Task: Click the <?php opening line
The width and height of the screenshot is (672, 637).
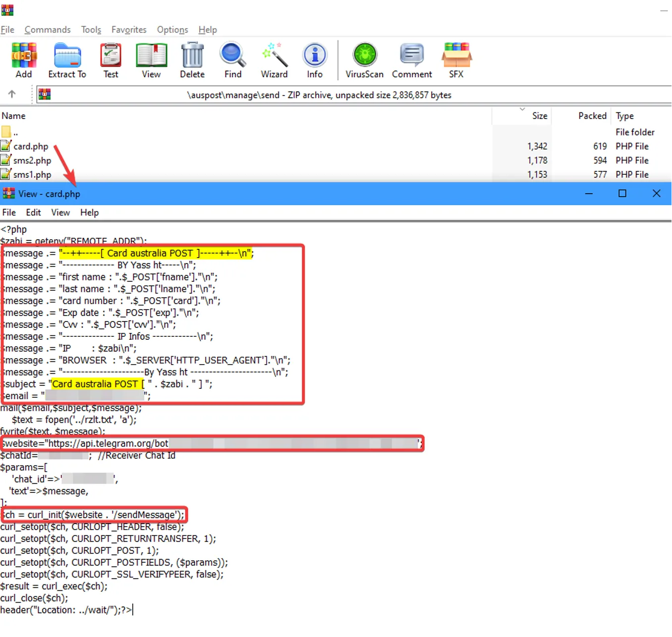Action: (14, 229)
